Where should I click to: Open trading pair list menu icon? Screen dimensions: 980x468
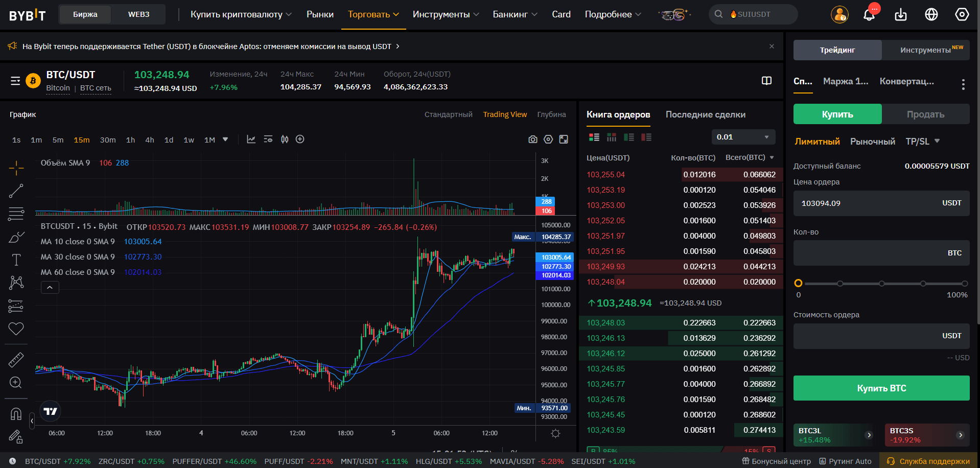pos(15,81)
